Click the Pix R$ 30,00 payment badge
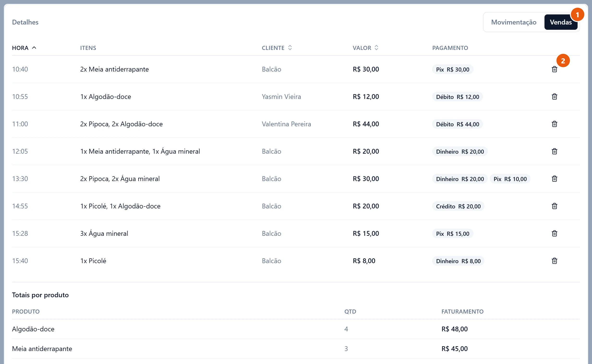 pyautogui.click(x=453, y=69)
